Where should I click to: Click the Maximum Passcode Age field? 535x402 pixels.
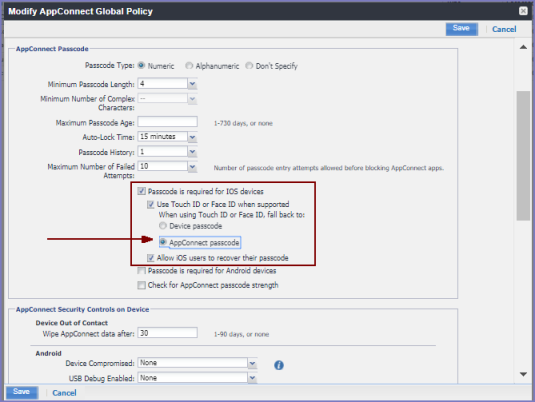coord(167,122)
